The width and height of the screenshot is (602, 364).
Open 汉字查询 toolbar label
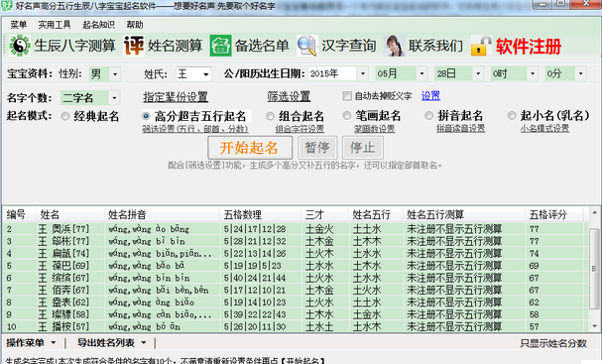pos(349,46)
